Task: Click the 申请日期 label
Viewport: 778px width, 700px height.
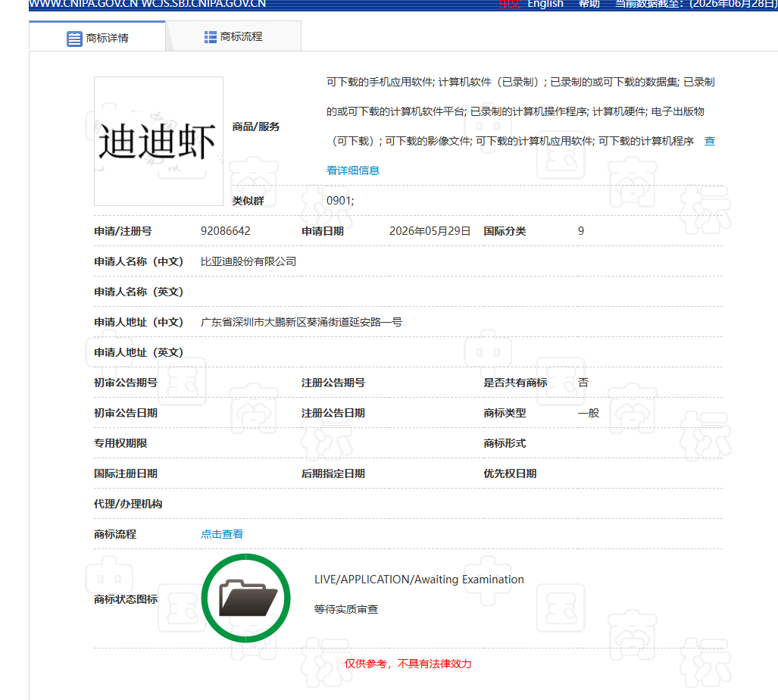Action: tap(323, 231)
